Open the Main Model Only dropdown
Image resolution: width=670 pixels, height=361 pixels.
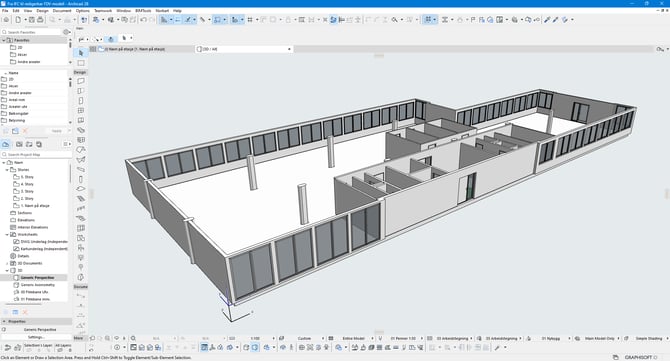coord(599,338)
